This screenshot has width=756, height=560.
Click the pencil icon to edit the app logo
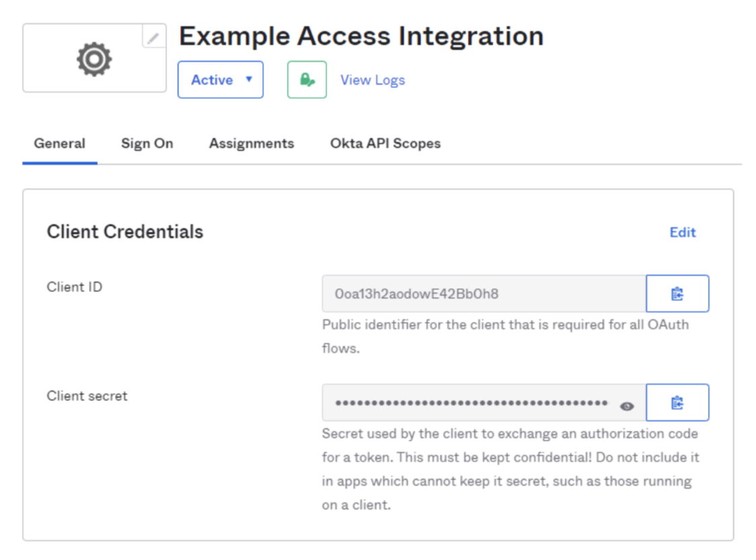point(154,37)
